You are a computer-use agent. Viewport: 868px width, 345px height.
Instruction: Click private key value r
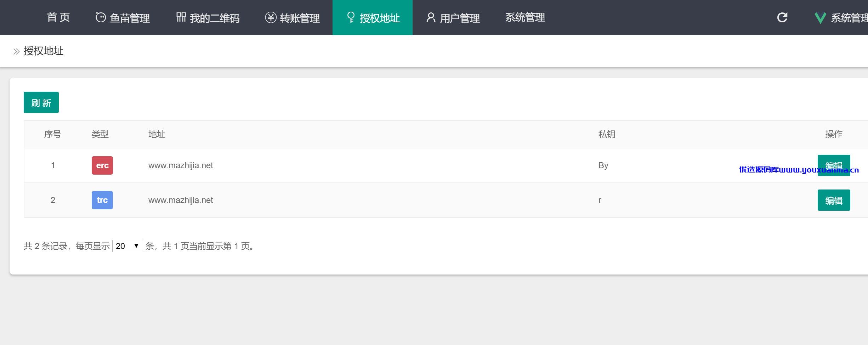[600, 200]
